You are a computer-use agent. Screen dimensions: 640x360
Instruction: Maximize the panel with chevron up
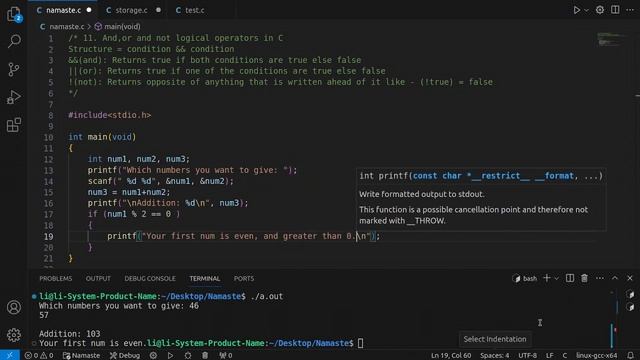click(615, 278)
